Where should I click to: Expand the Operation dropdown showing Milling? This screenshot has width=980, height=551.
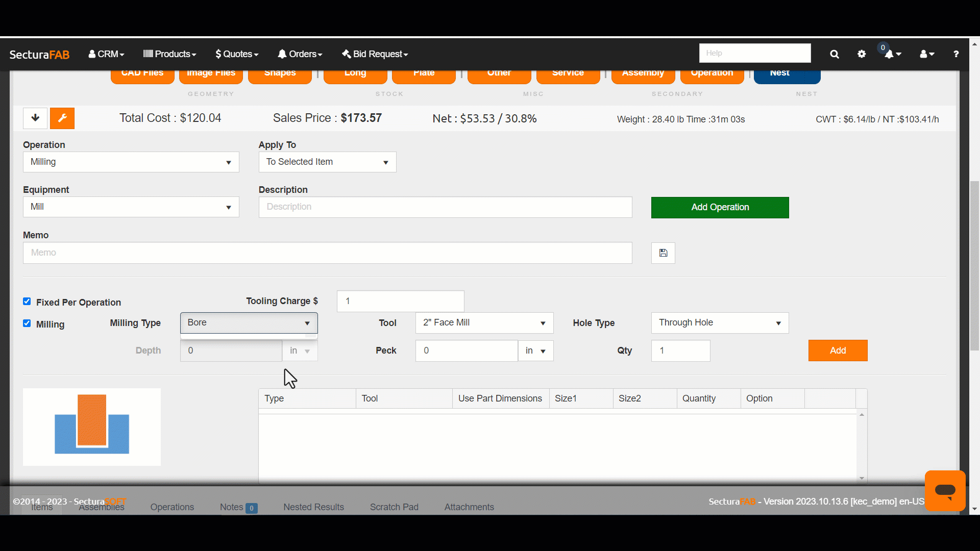(131, 162)
